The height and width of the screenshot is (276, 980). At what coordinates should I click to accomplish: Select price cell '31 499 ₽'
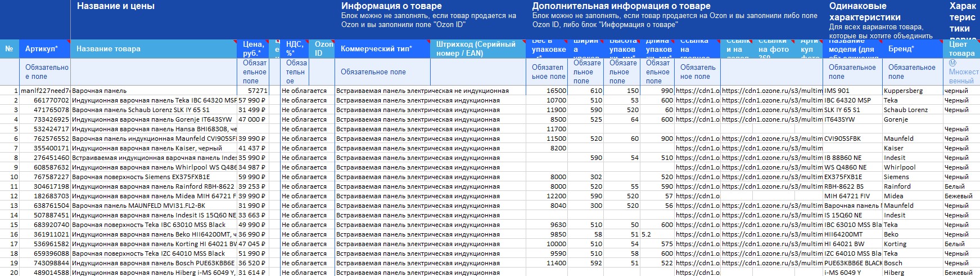[x=253, y=110]
